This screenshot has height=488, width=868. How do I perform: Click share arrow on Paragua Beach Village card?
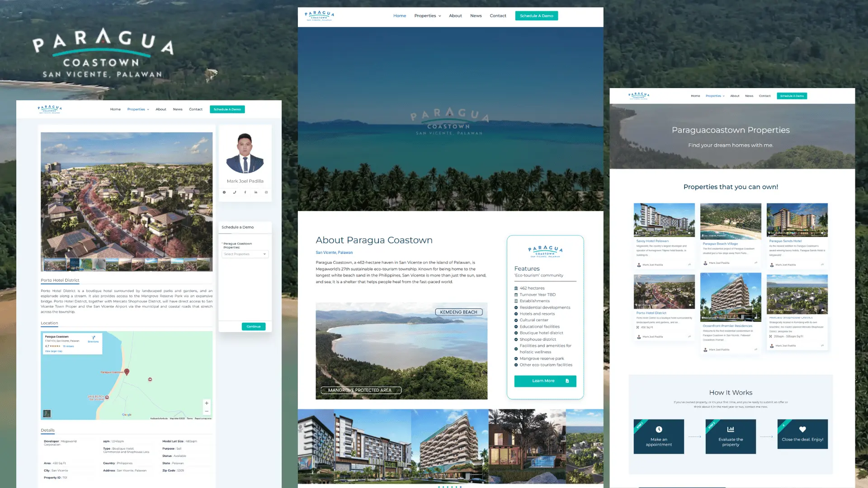pyautogui.click(x=756, y=263)
